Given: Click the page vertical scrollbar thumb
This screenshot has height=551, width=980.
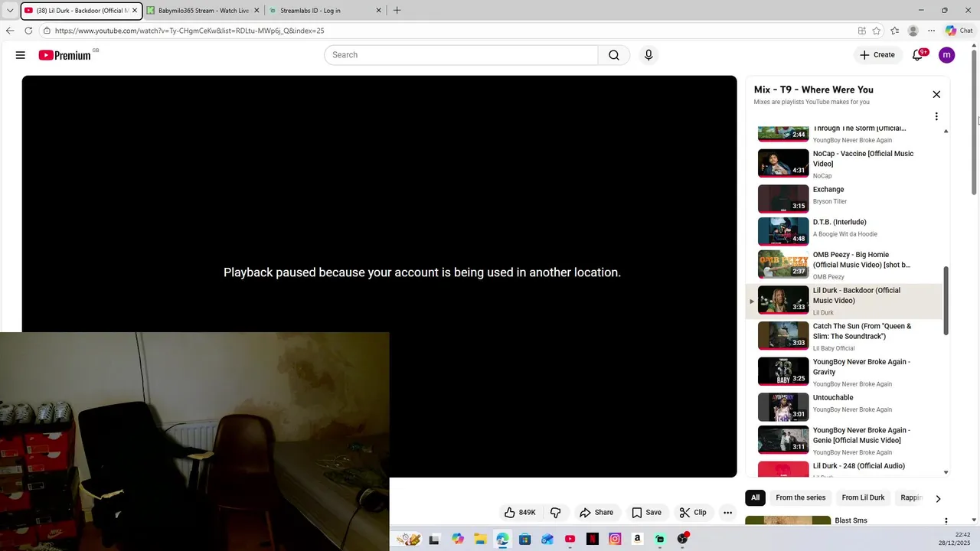Looking at the screenshot, I should [975, 122].
